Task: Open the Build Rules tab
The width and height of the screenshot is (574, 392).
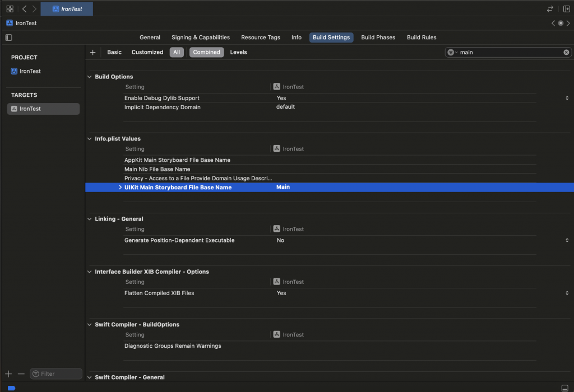Action: coord(422,38)
